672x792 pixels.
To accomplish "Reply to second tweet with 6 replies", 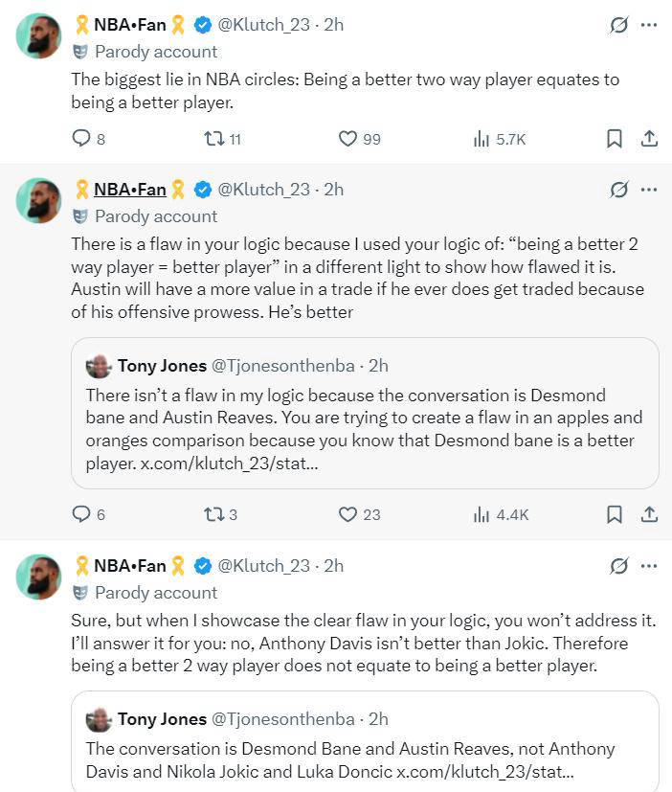I will (x=82, y=514).
